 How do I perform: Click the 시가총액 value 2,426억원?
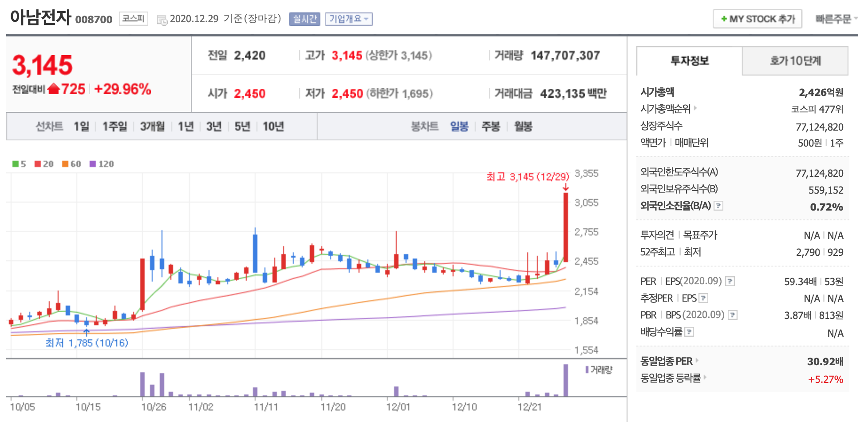tap(821, 92)
